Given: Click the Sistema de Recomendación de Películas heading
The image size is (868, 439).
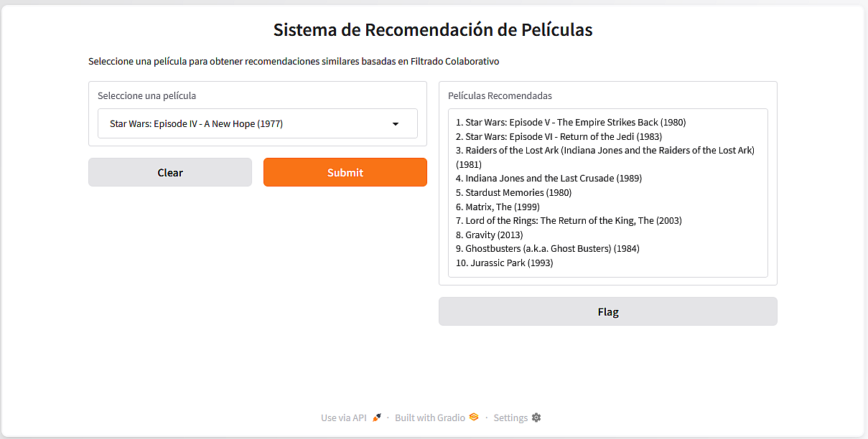Looking at the screenshot, I should tap(433, 29).
